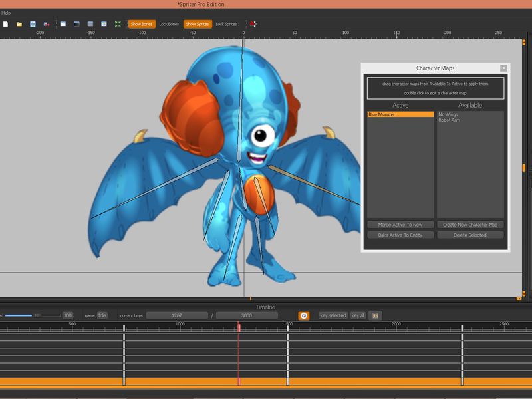
Task: Click the Timeline panel title
Action: pos(265,307)
